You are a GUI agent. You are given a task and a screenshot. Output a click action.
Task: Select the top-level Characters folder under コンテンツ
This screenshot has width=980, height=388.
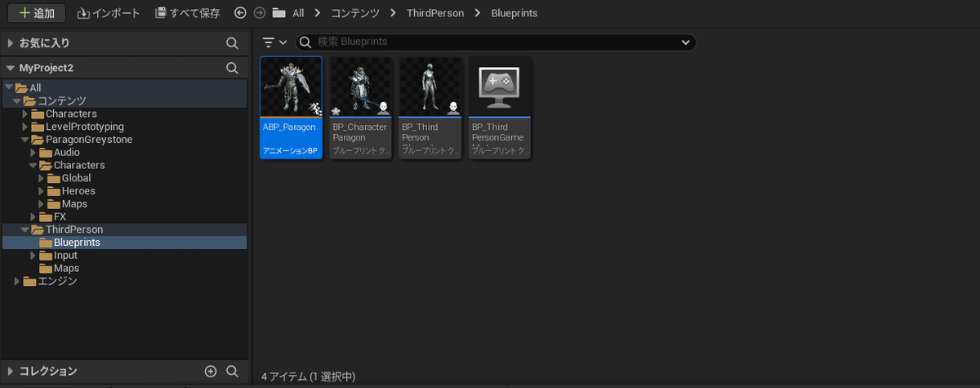[x=71, y=114]
